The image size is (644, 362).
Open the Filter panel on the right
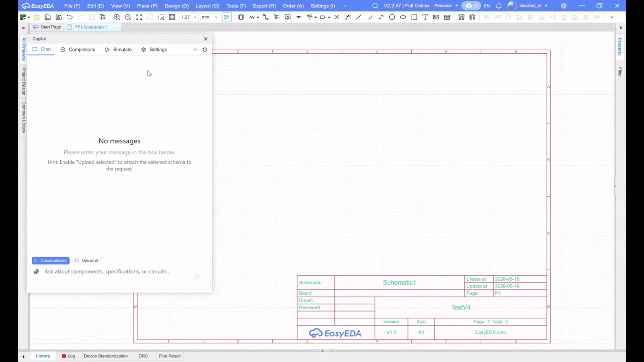click(x=620, y=72)
